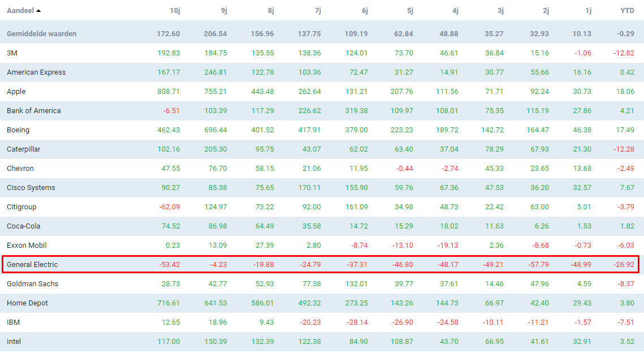644x353 pixels.
Task: Click IBM's 8j value 9.43
Action: (267, 322)
